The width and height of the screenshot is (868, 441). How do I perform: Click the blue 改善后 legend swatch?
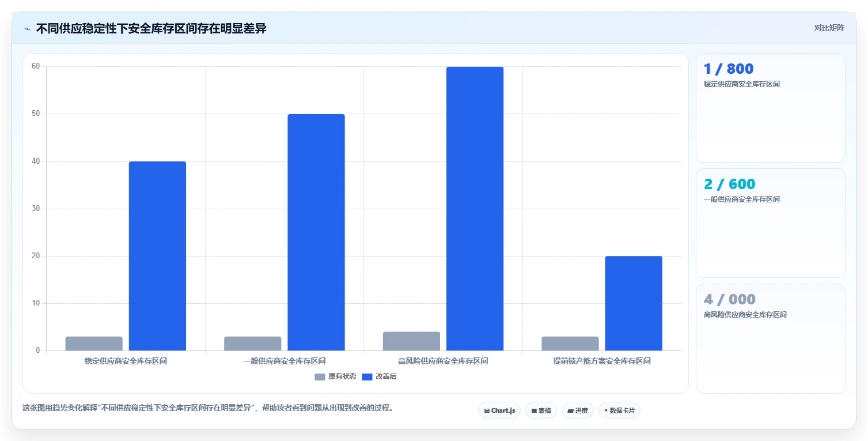tap(367, 377)
